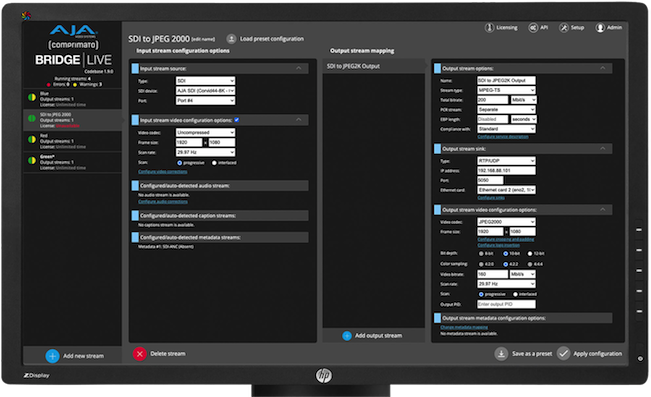Open input Video codec dropdown (Uncompressed)

coord(206,132)
